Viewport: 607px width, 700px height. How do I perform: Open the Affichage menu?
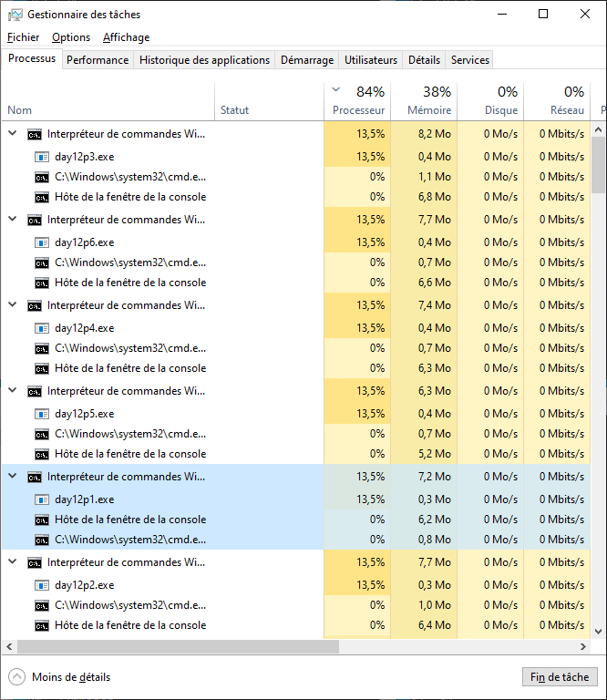click(x=126, y=37)
